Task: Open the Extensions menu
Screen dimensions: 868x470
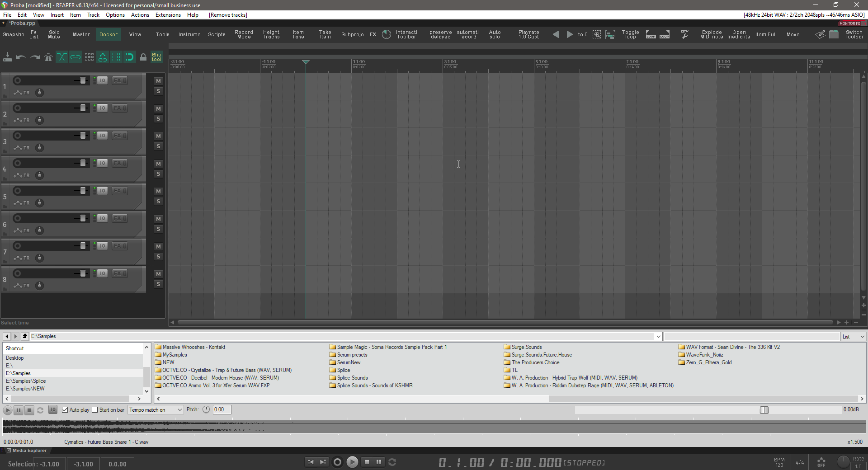Action: (168, 15)
